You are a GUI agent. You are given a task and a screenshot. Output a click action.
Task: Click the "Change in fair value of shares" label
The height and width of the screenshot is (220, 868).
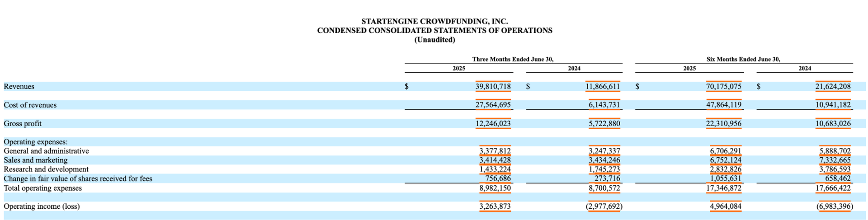[x=78, y=178]
